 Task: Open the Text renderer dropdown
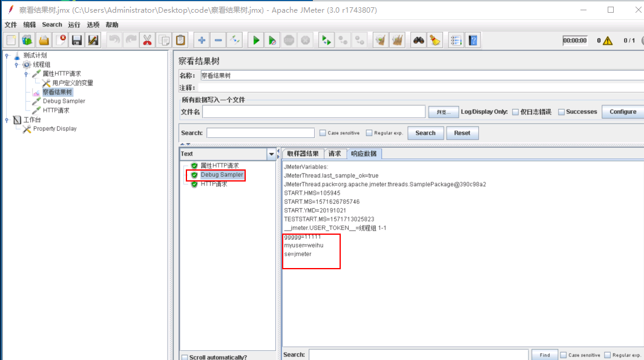(271, 154)
